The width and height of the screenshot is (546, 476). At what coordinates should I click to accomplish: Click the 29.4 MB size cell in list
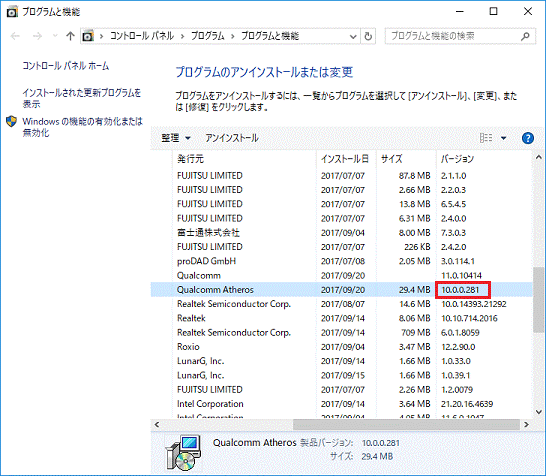414,290
